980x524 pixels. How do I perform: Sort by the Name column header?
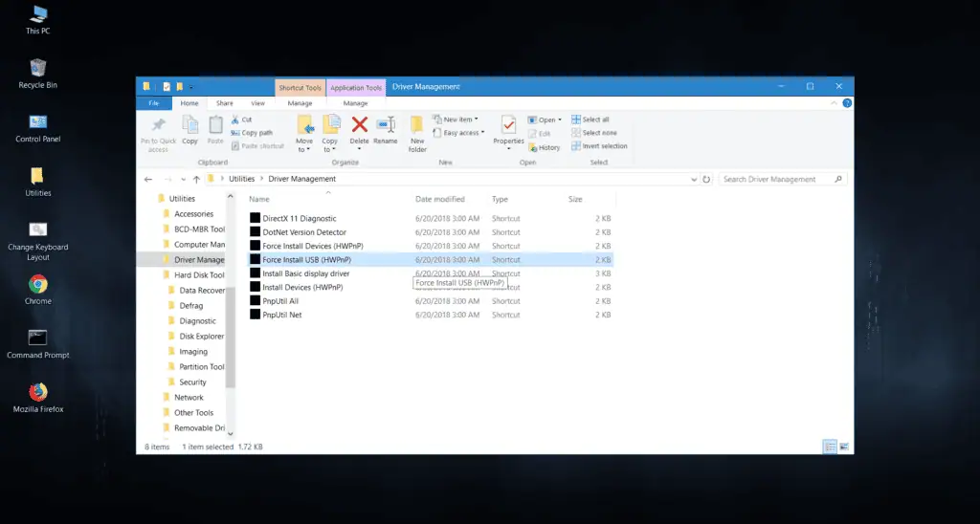pos(258,199)
